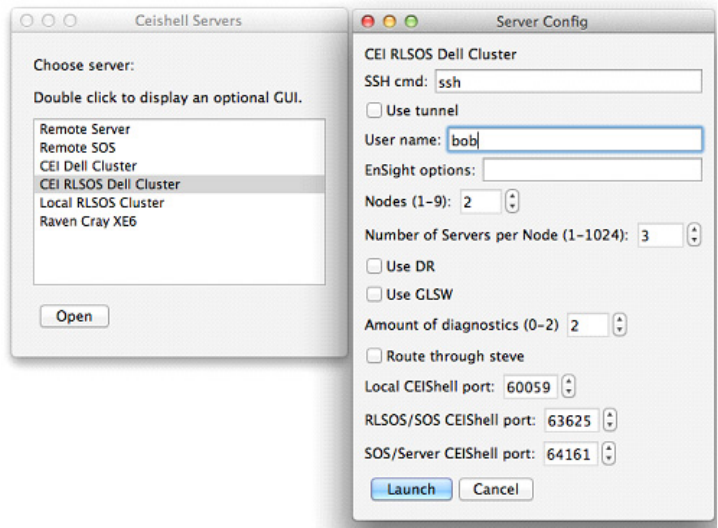Click the Nodes stepper arrows
718x528 pixels.
(x=514, y=202)
